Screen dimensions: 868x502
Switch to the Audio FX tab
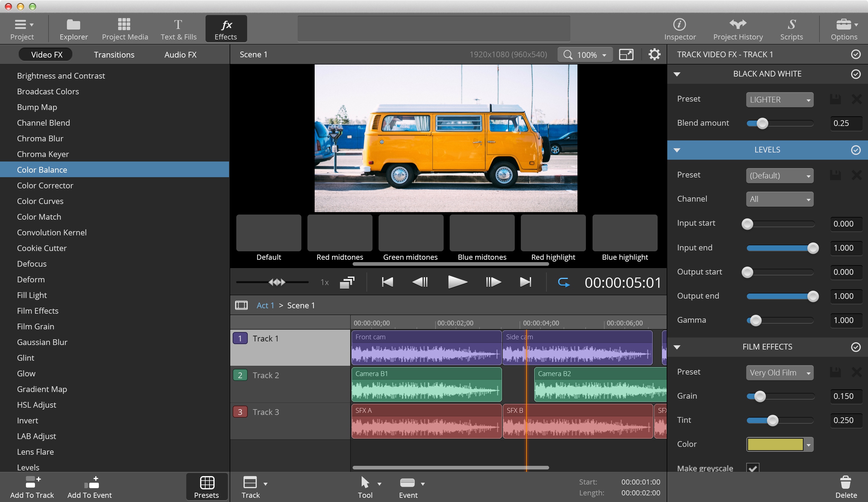[180, 55]
